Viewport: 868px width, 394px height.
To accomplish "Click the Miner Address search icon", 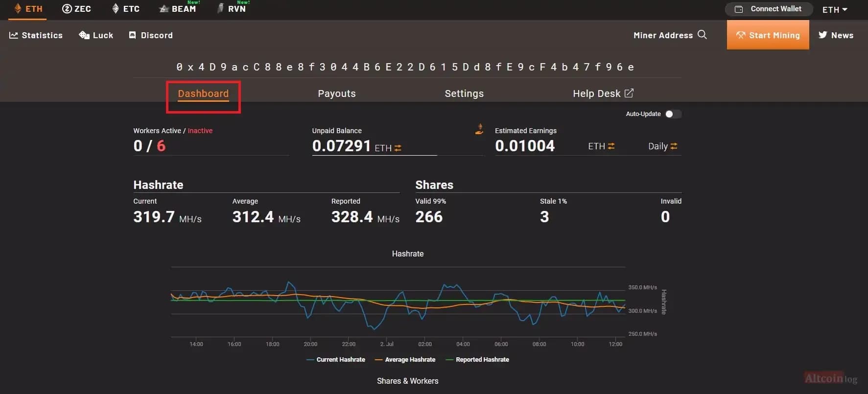I will tap(702, 35).
